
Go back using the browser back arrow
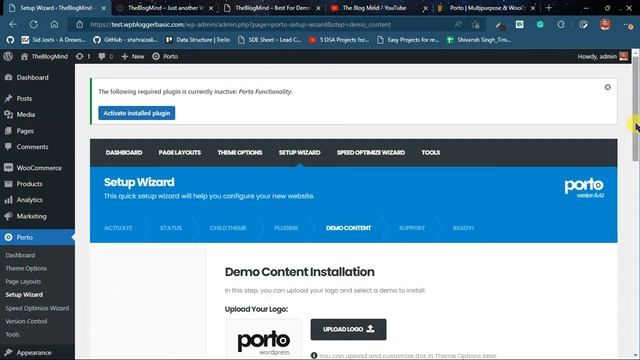(x=13, y=24)
